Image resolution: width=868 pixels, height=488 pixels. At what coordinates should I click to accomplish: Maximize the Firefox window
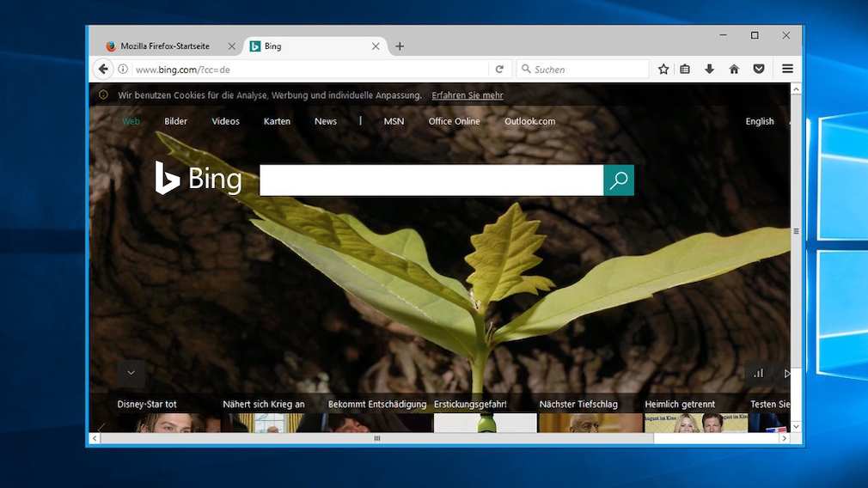[755, 35]
